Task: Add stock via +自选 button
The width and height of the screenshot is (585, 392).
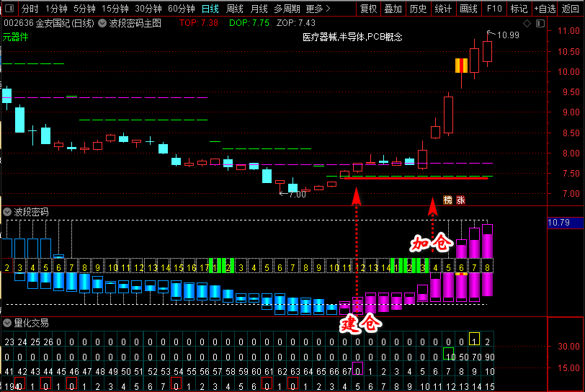Action: [545, 9]
